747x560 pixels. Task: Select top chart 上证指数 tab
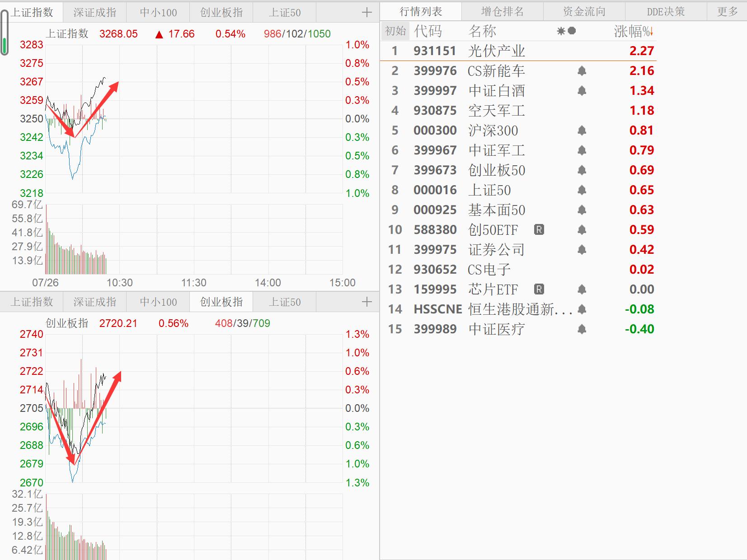pyautogui.click(x=33, y=13)
